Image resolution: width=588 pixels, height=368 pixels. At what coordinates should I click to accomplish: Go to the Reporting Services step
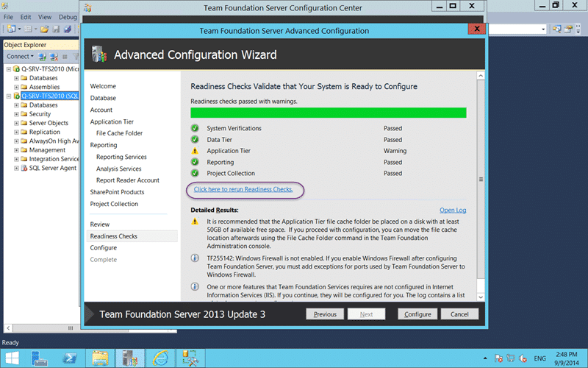point(121,157)
